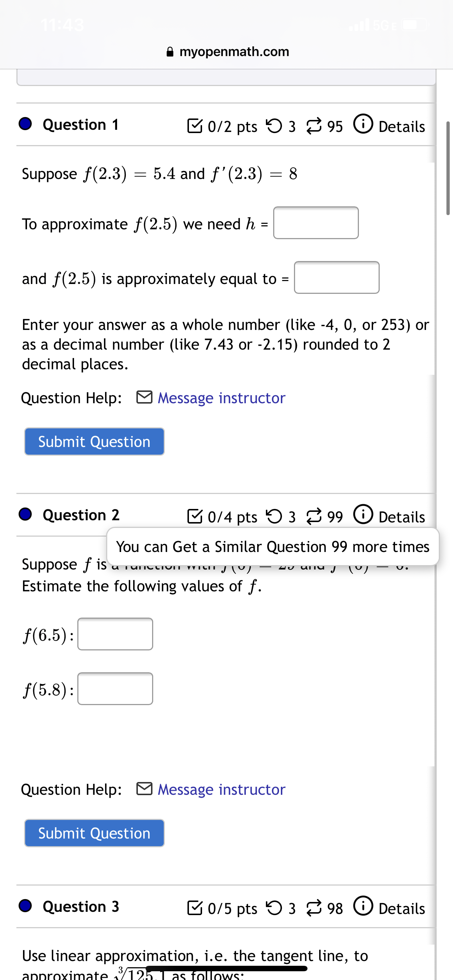This screenshot has width=453, height=980.
Task: Open the Details info icon for Question 1
Action: click(363, 125)
